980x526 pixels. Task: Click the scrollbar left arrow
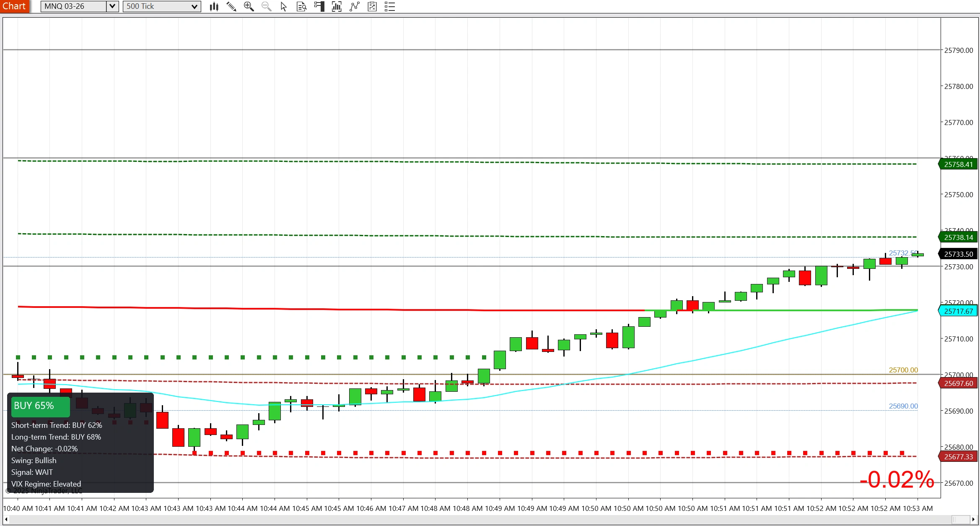[x=6, y=519]
